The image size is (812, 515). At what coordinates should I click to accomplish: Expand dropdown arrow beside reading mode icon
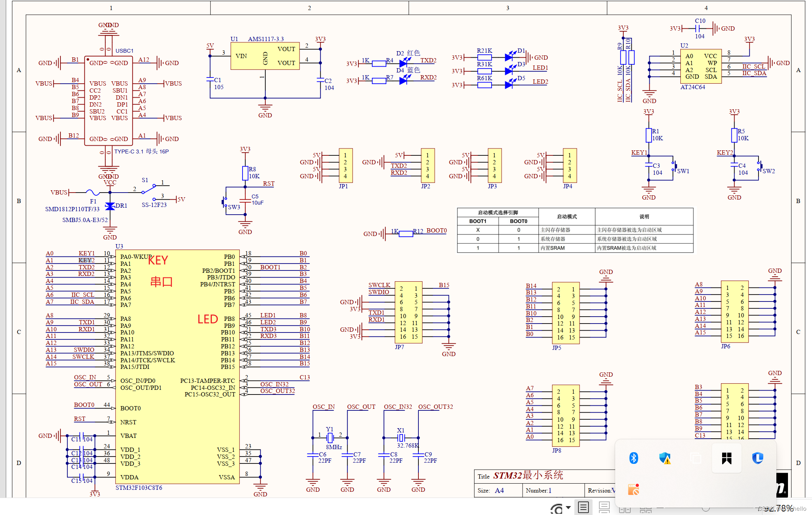coord(568,507)
